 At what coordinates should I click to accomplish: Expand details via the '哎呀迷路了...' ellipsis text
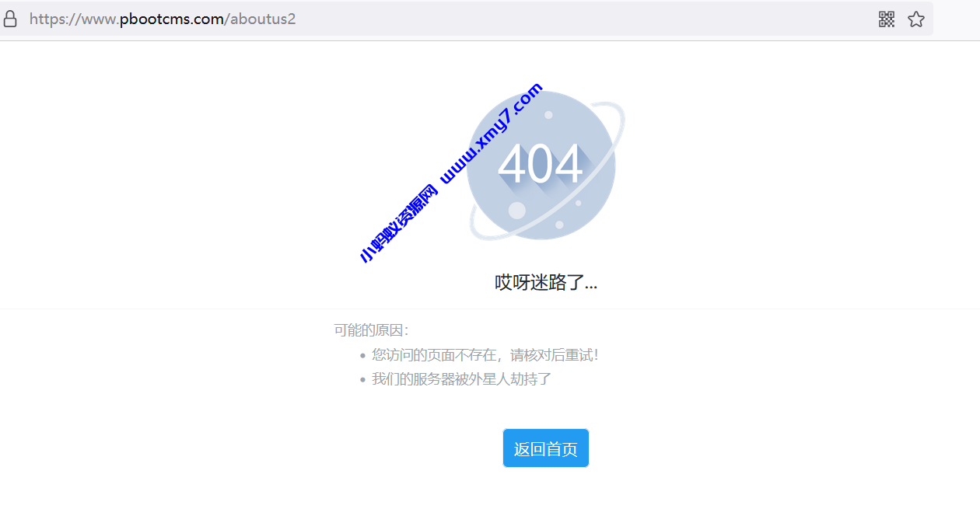tap(546, 282)
